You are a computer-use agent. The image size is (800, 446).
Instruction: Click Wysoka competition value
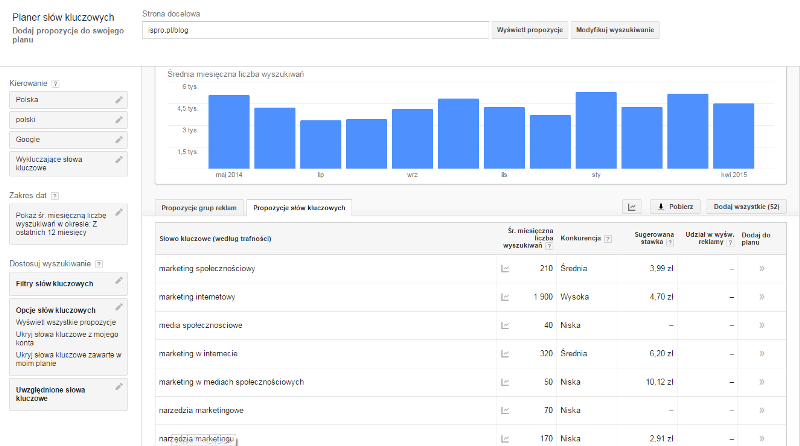tap(574, 297)
